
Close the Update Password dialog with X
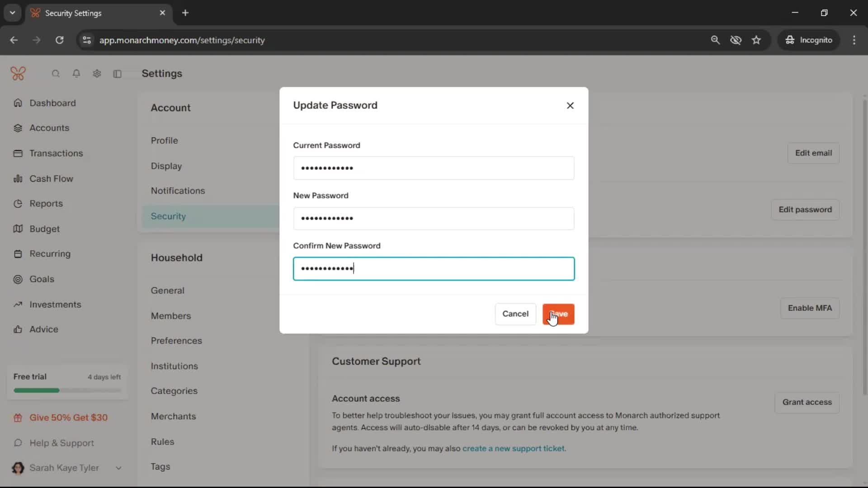(570, 105)
